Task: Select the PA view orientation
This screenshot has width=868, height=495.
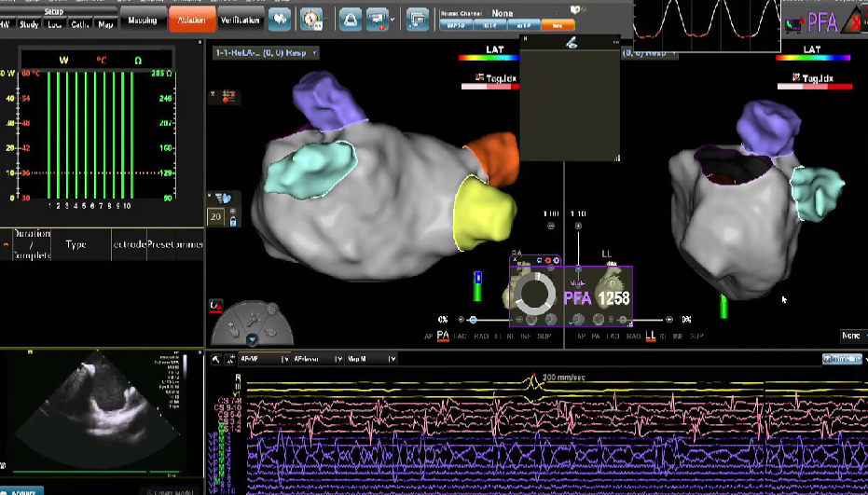Action: (x=443, y=335)
